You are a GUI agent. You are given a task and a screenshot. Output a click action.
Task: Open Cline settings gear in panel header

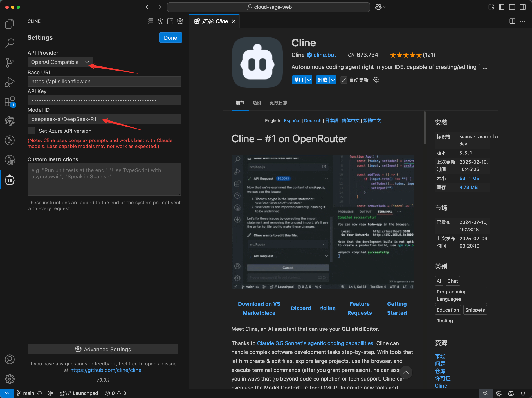(180, 21)
